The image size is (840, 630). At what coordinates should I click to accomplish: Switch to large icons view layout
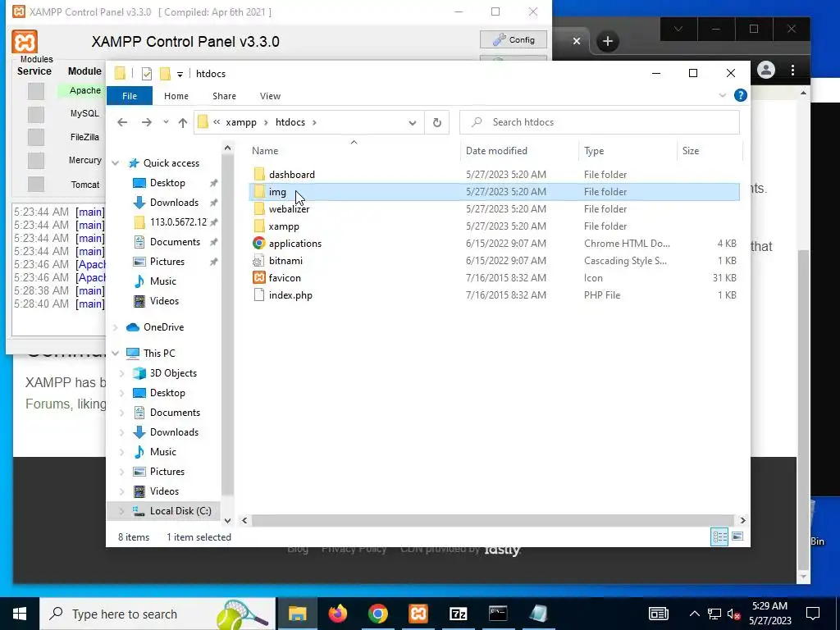click(x=737, y=536)
